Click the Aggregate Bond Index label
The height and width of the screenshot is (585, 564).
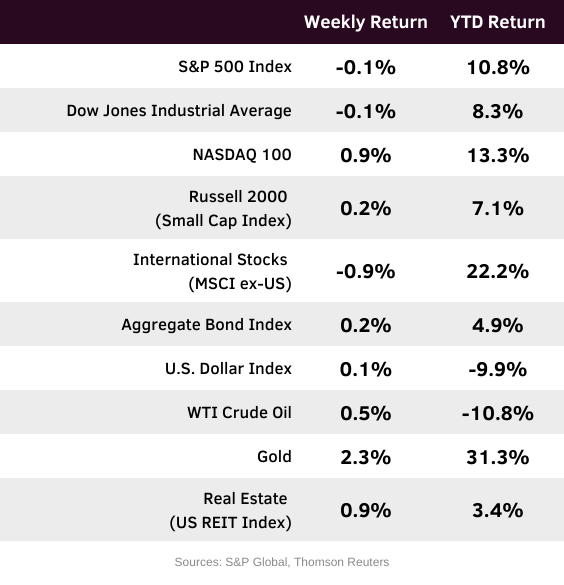tap(207, 325)
